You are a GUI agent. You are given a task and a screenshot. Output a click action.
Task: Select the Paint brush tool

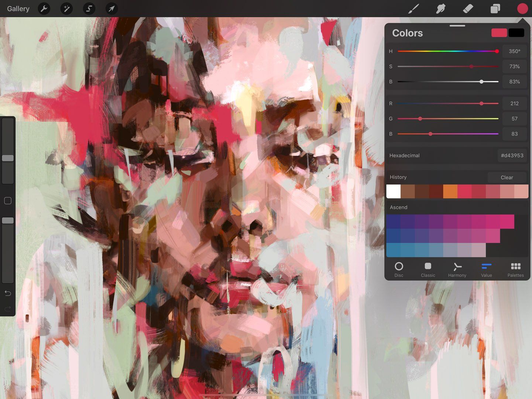pos(413,8)
